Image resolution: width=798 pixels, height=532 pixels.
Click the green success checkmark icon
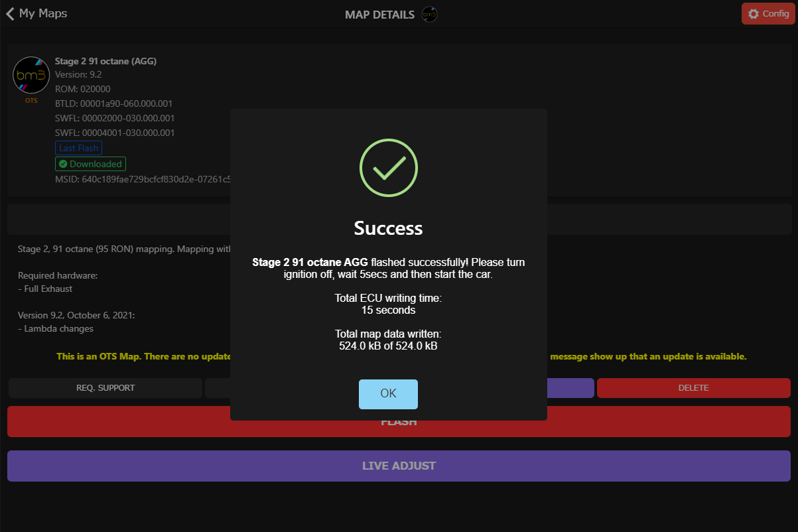coord(388,167)
